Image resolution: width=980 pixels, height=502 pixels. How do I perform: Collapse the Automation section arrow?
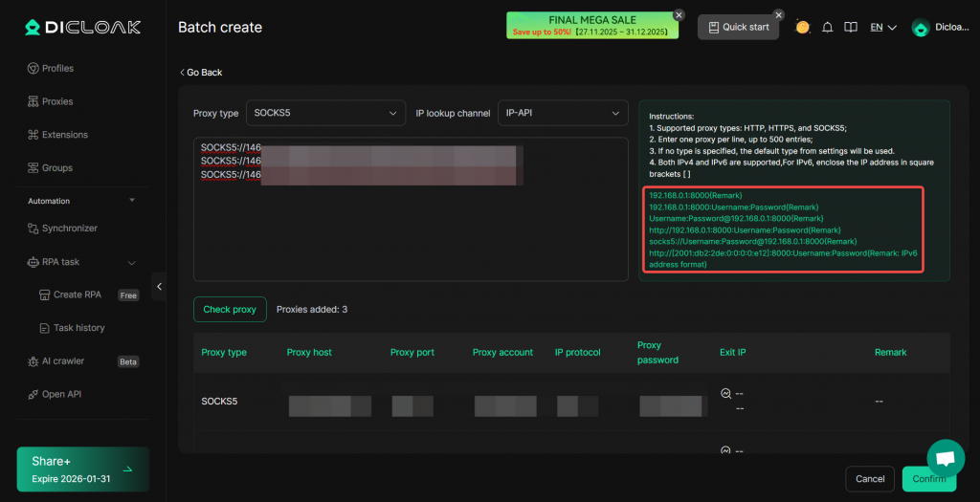(x=132, y=201)
